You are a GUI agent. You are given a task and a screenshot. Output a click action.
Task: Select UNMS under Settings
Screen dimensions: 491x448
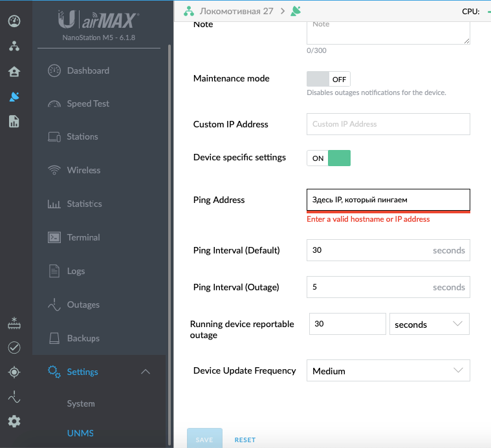click(x=80, y=433)
